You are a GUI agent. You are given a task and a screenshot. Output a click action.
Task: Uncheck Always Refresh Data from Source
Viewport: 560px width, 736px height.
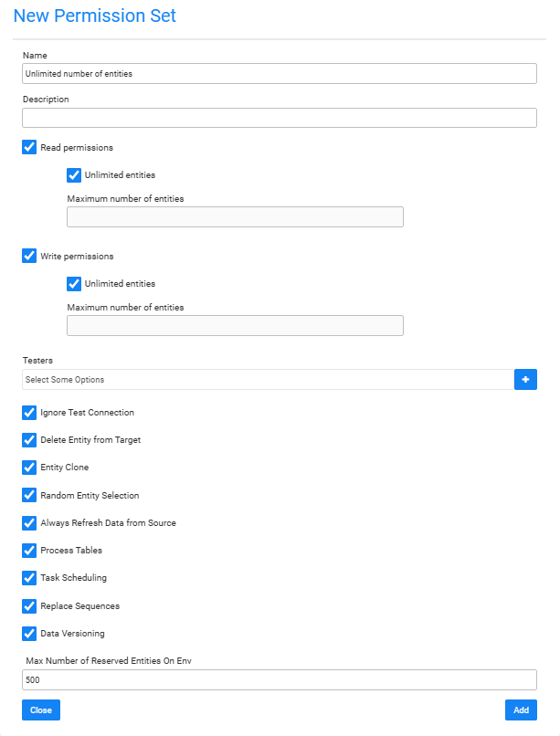tap(28, 522)
